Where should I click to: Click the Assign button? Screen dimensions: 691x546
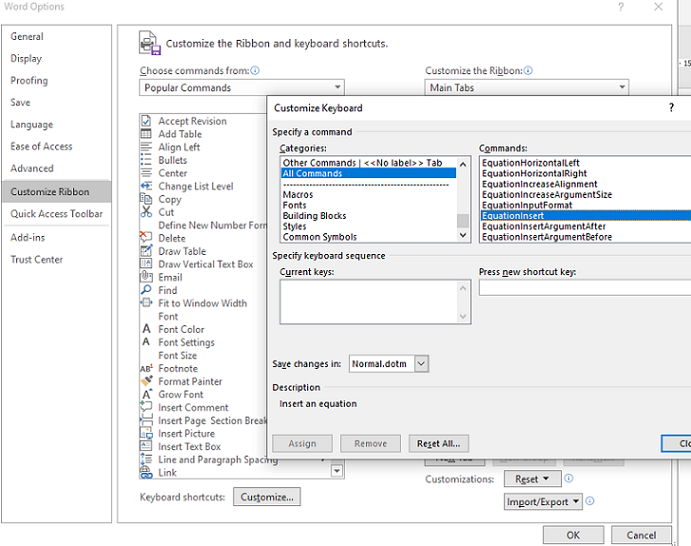302,444
